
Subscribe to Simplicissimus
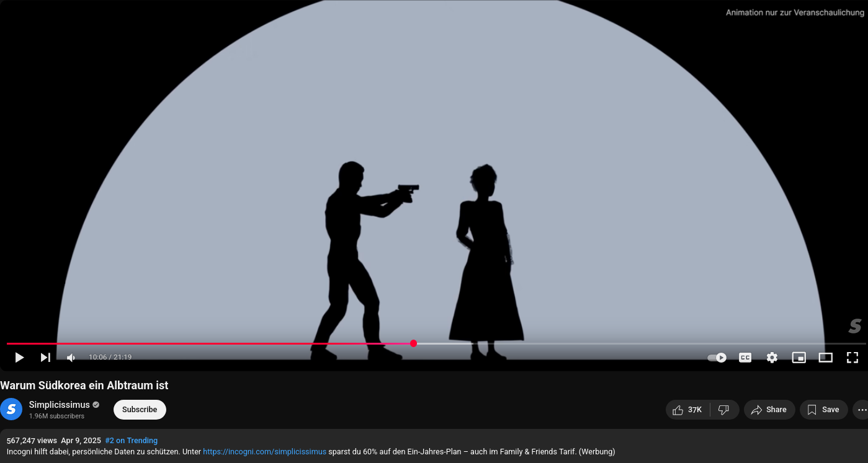coord(140,410)
